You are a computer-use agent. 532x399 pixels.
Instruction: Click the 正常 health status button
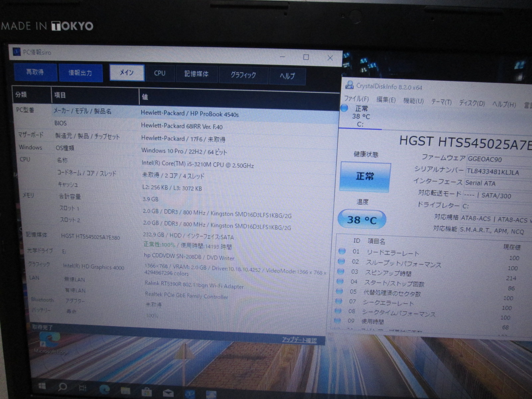(365, 177)
